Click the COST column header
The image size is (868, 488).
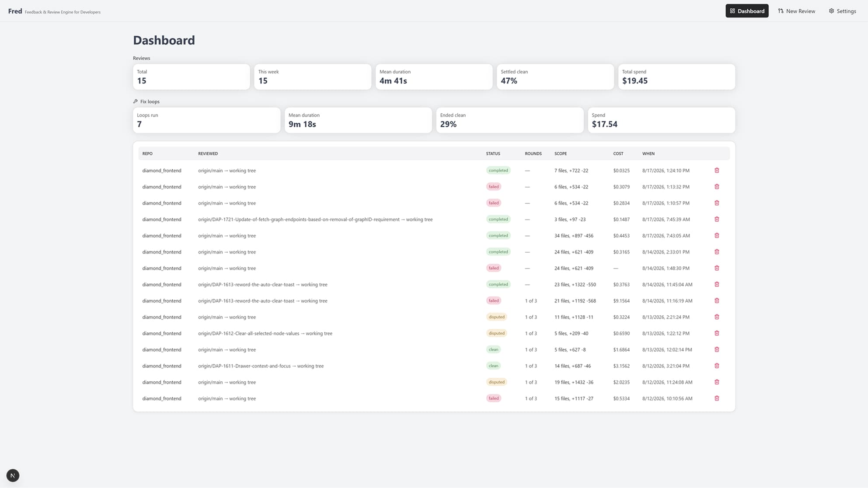(618, 153)
